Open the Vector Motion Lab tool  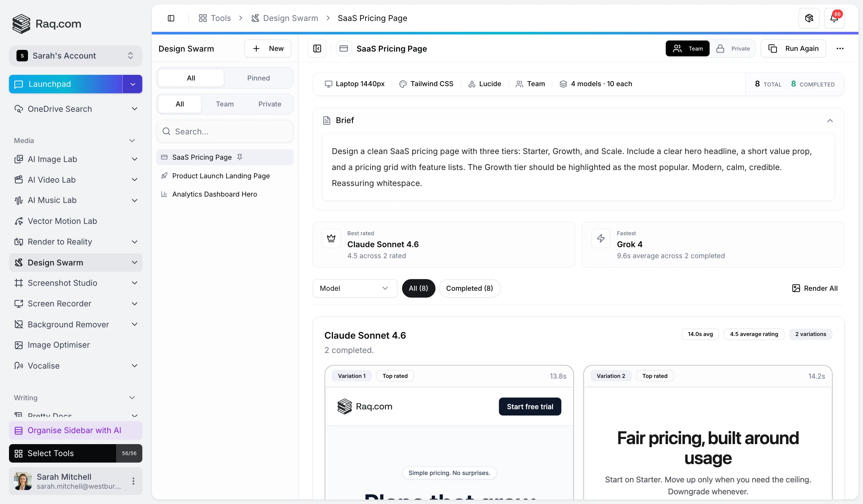click(62, 221)
